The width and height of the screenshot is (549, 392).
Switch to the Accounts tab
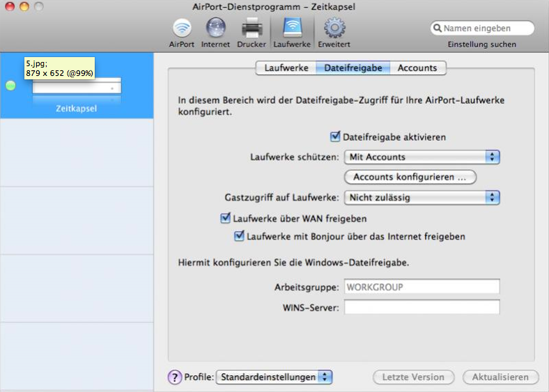point(417,68)
